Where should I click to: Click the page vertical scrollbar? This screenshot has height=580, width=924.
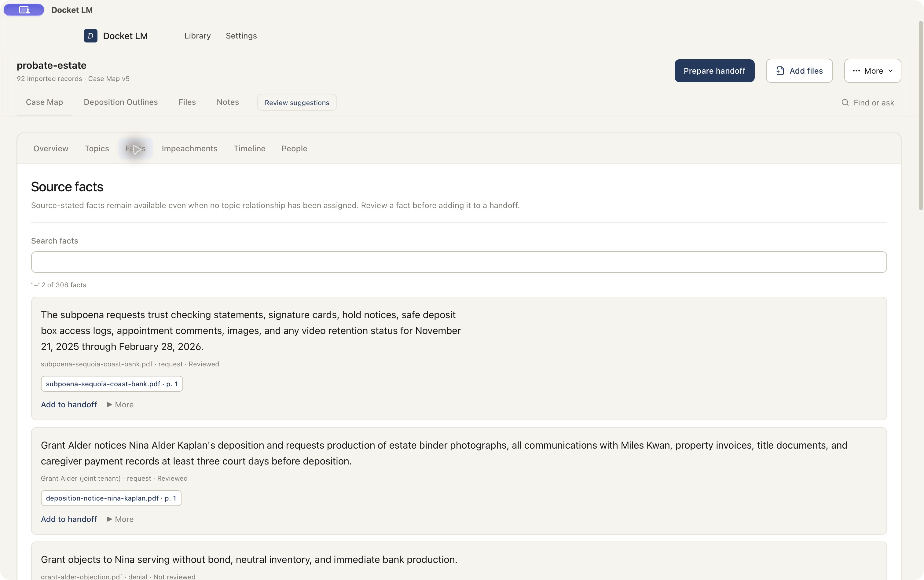pyautogui.click(x=921, y=115)
